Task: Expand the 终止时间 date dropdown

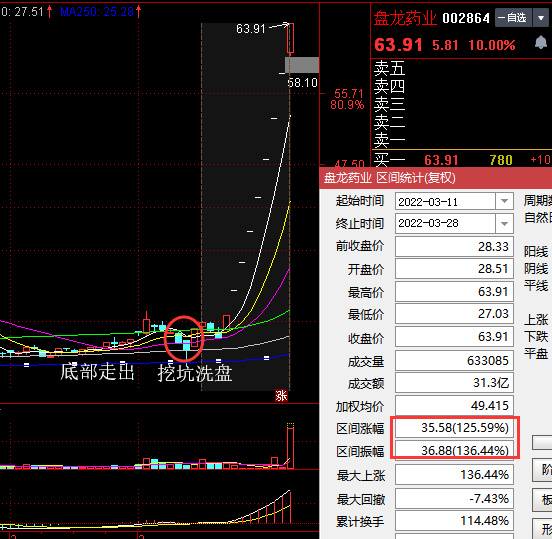Action: tap(504, 224)
